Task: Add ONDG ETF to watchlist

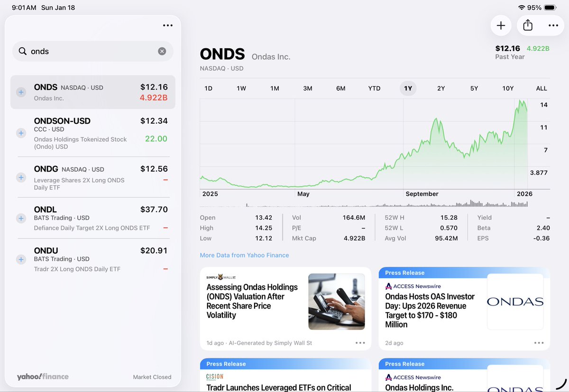Action: pos(21,177)
